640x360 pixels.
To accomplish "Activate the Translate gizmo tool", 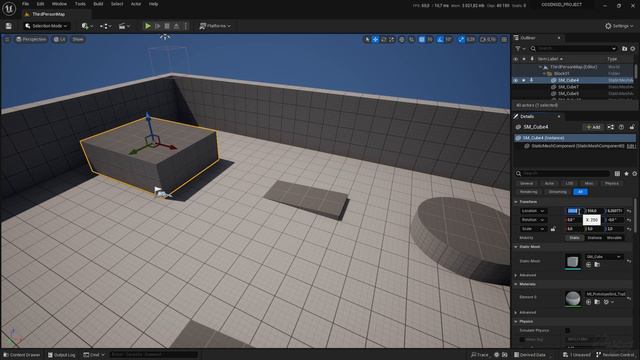I will click(376, 39).
